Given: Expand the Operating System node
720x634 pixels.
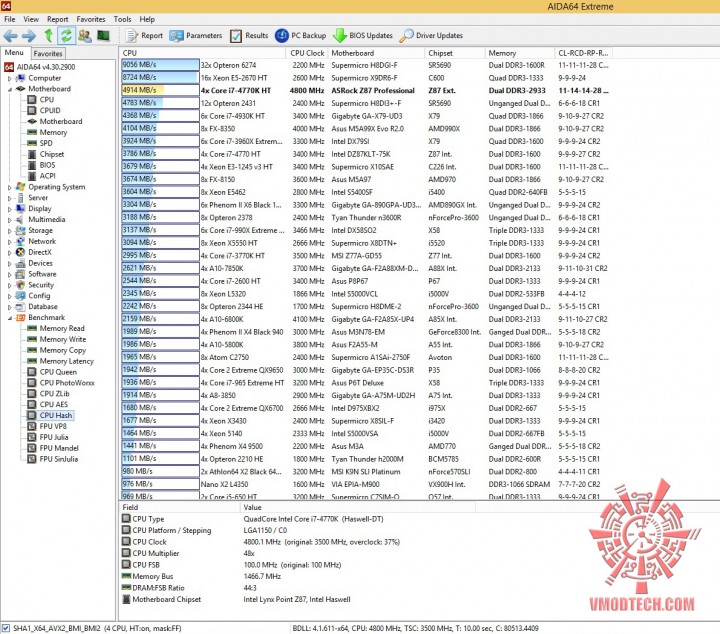Looking at the screenshot, I should pos(10,187).
